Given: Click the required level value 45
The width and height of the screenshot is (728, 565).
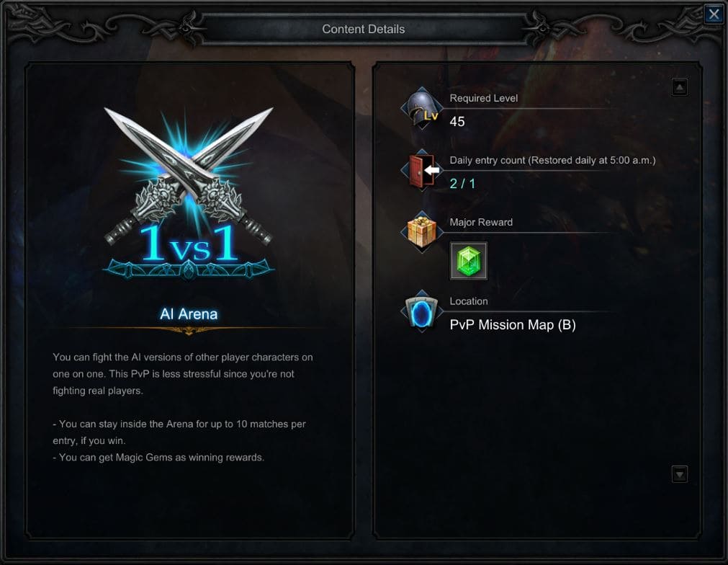Looking at the screenshot, I should [x=457, y=122].
